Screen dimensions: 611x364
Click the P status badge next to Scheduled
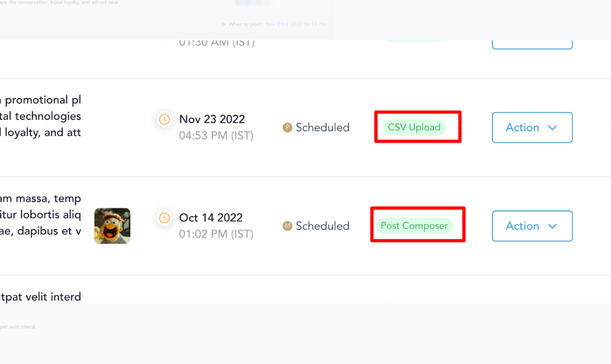point(287,127)
